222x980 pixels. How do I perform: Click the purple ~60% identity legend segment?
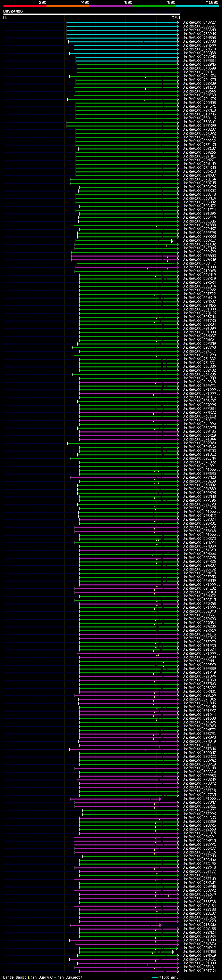(x=111, y=6)
